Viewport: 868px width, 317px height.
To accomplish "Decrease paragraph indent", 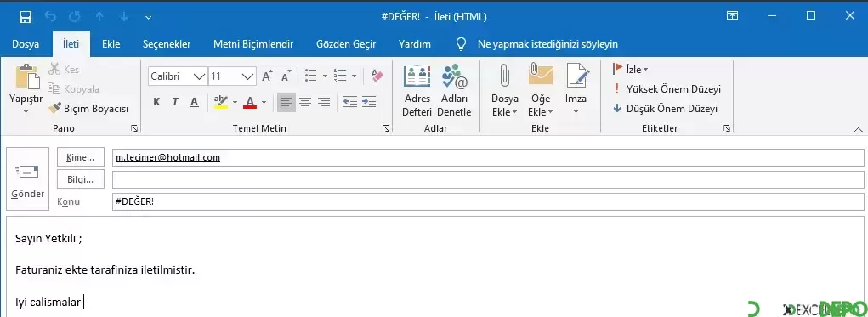I will [350, 102].
